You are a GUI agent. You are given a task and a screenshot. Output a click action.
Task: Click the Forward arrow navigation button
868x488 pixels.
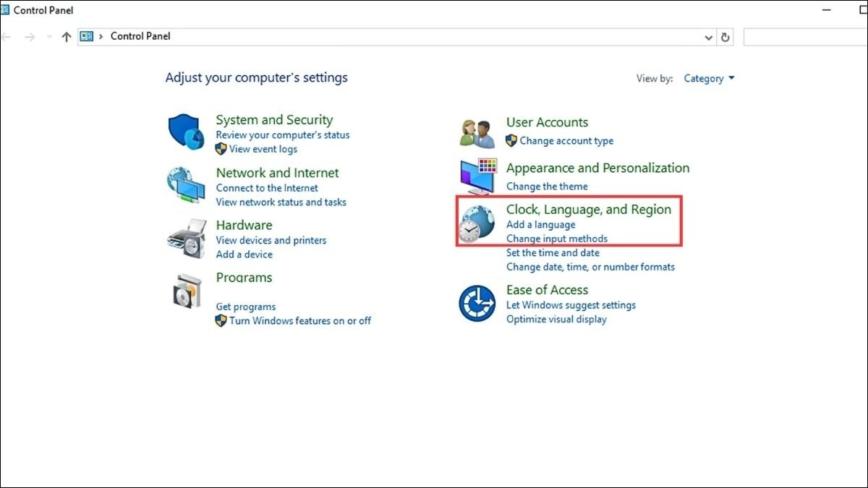30,37
